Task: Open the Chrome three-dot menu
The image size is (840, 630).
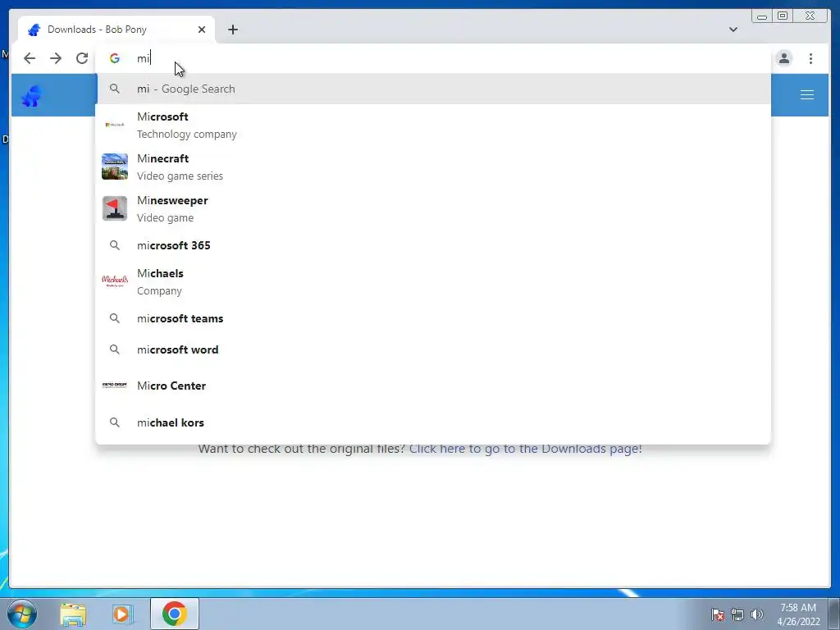Action: click(x=810, y=58)
